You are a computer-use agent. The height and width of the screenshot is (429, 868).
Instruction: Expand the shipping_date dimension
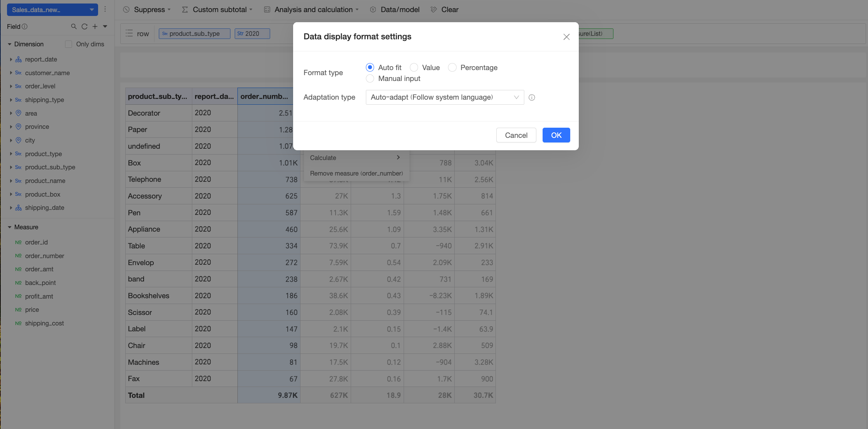click(11, 207)
